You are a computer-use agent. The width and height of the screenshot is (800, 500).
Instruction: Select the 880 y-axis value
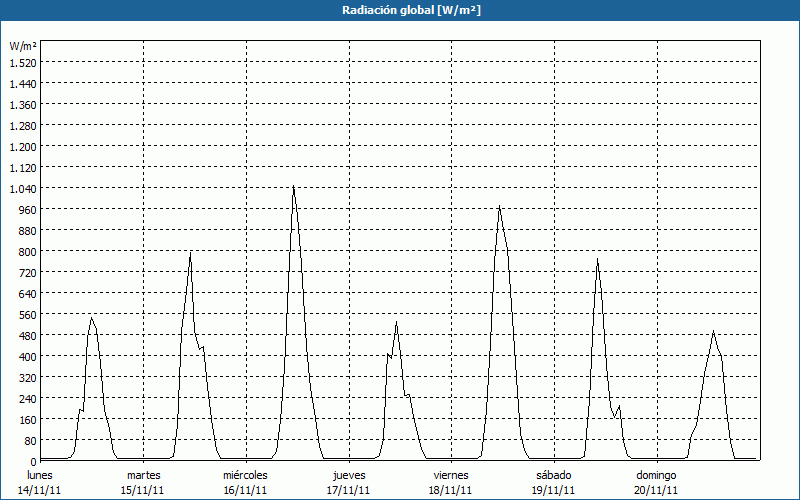tap(28, 231)
